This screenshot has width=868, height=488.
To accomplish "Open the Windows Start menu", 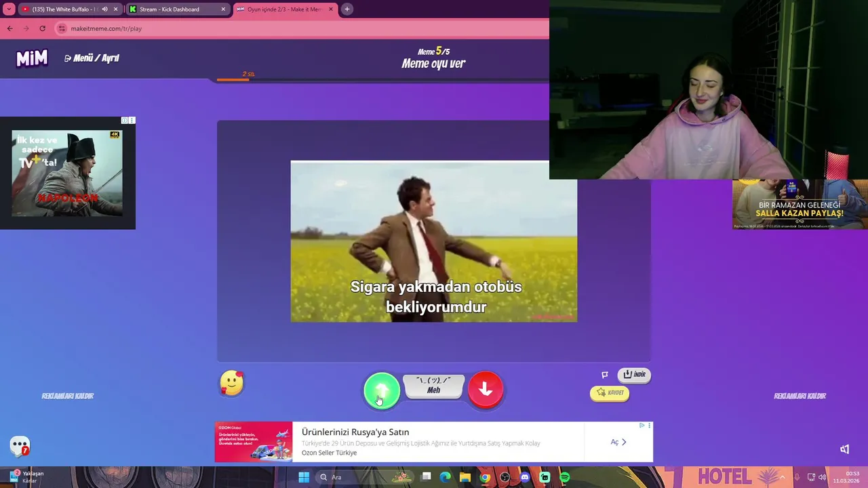I will [x=304, y=477].
